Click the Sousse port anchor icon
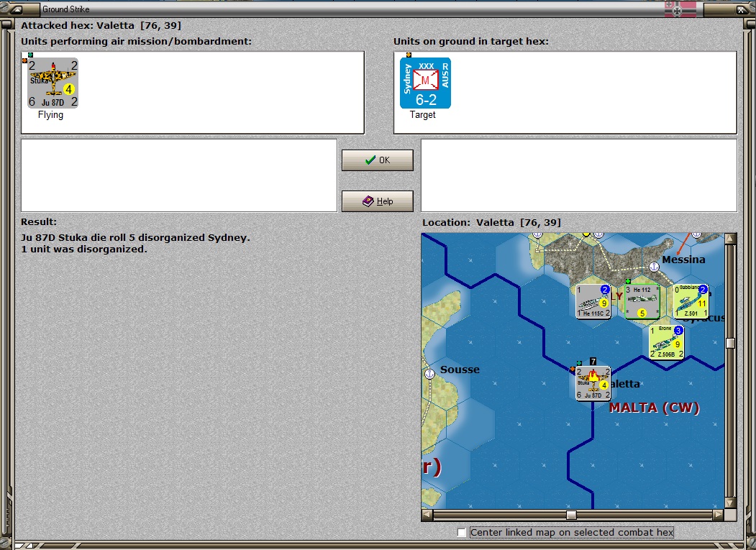Image resolution: width=756 pixels, height=550 pixels. (x=429, y=374)
